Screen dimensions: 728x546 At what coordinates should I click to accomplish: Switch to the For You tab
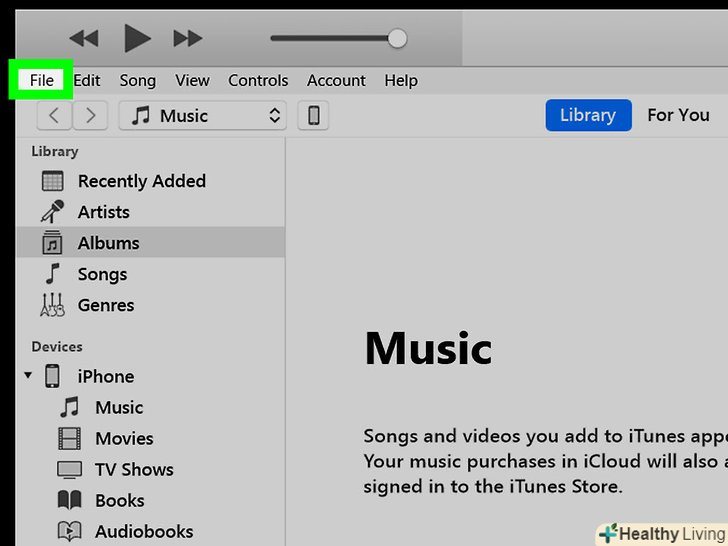point(678,115)
